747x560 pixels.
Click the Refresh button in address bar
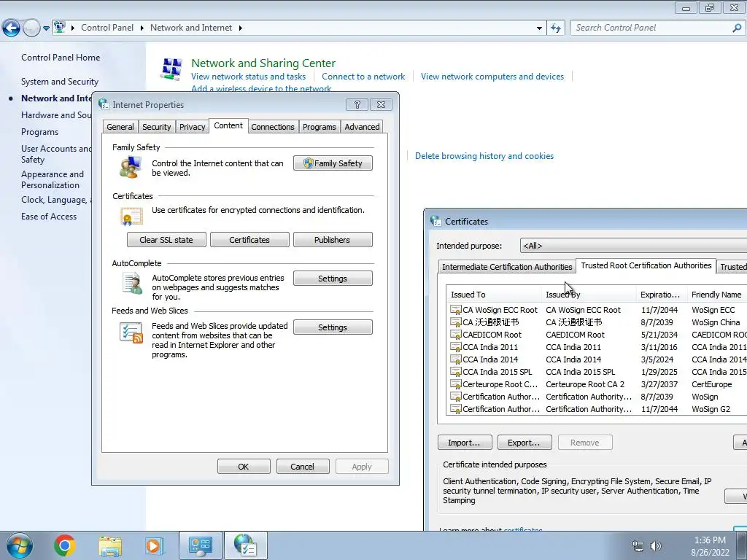[555, 28]
